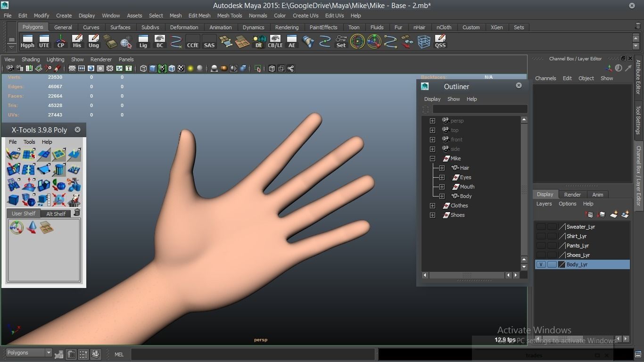Move selected layer up in Layer Editor
The height and width of the screenshot is (362, 644).
[589, 214]
